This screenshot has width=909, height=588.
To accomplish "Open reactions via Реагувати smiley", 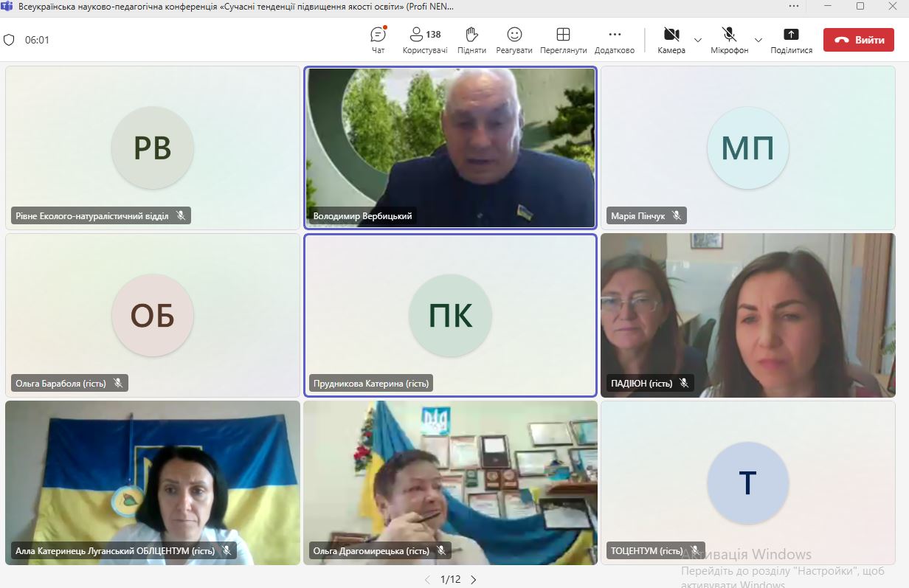I will tap(514, 35).
